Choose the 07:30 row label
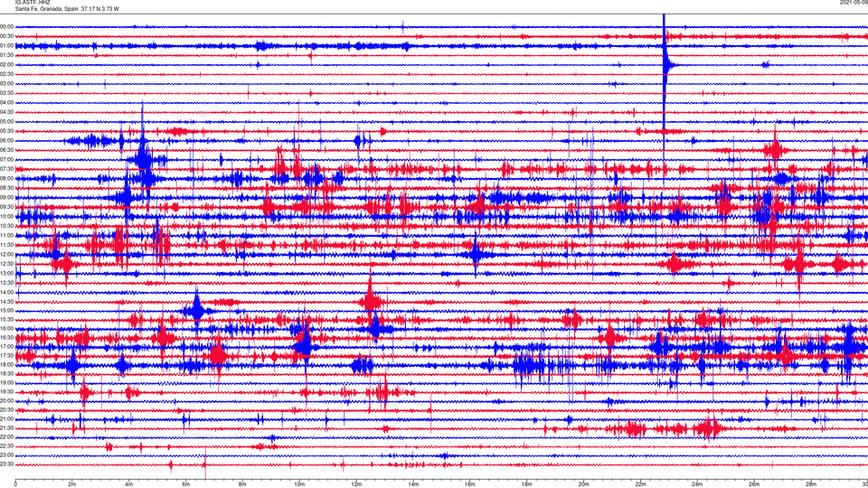Image resolution: width=868 pixels, height=488 pixels. click(x=6, y=169)
